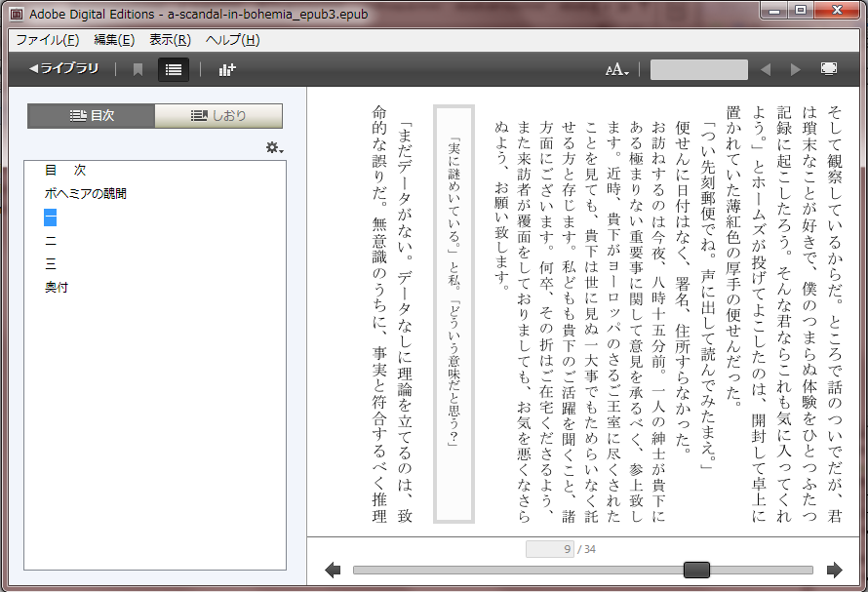Screen dimensions: 868x592
Task: Open the gear options dropdown in panel
Action: (x=274, y=147)
